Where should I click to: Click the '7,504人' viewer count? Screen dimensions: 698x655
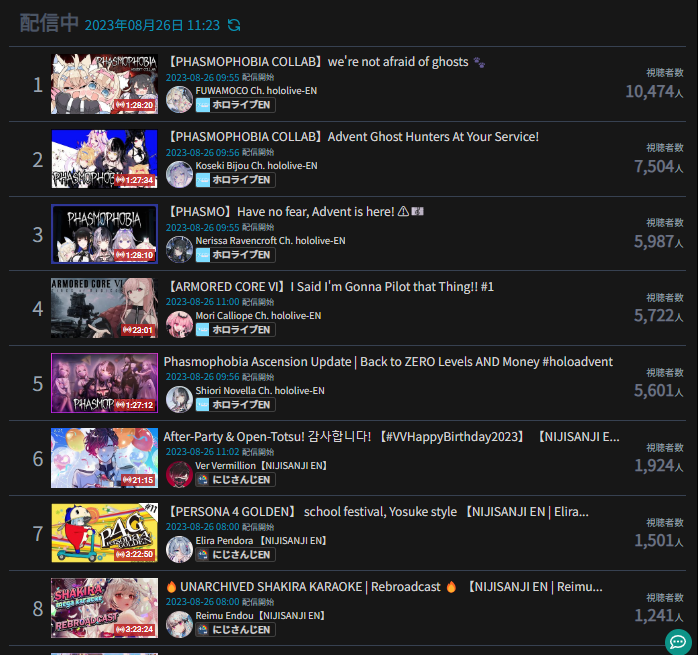tap(658, 167)
